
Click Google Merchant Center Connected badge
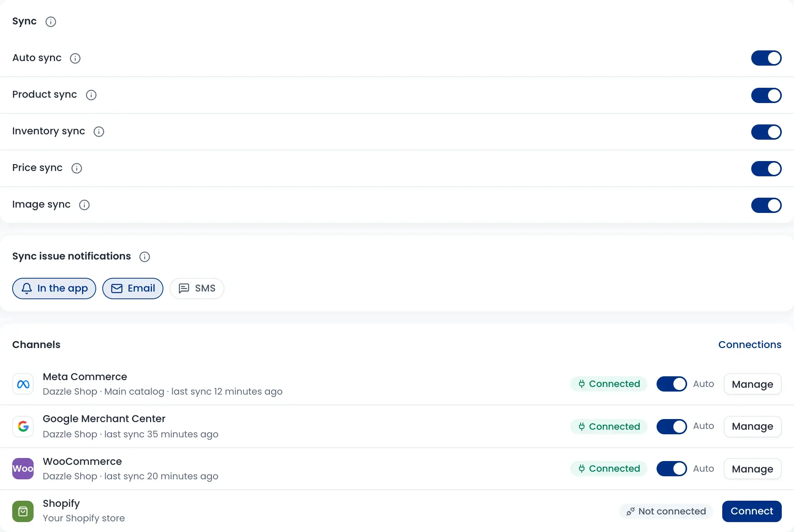point(609,427)
